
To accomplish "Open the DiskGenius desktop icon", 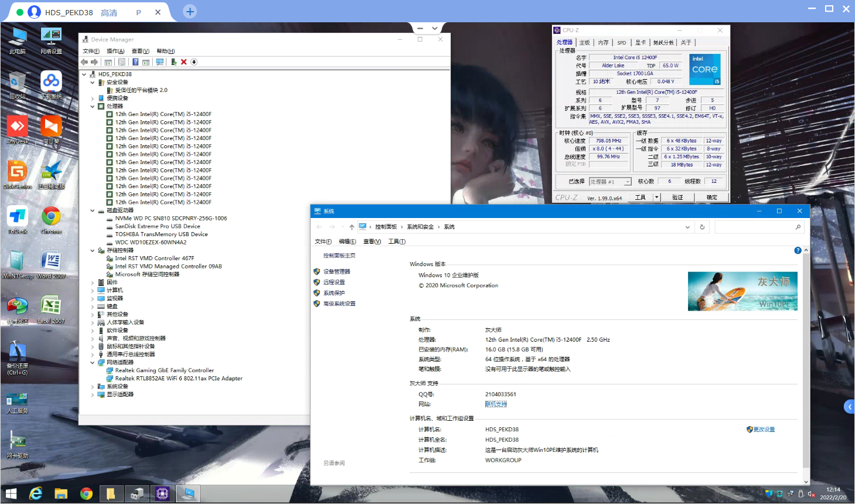I will (17, 175).
